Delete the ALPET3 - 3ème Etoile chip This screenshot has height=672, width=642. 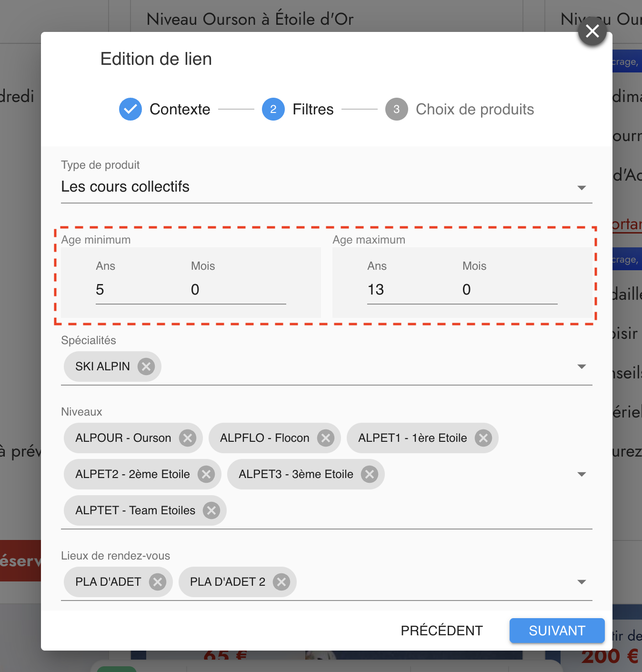click(370, 474)
